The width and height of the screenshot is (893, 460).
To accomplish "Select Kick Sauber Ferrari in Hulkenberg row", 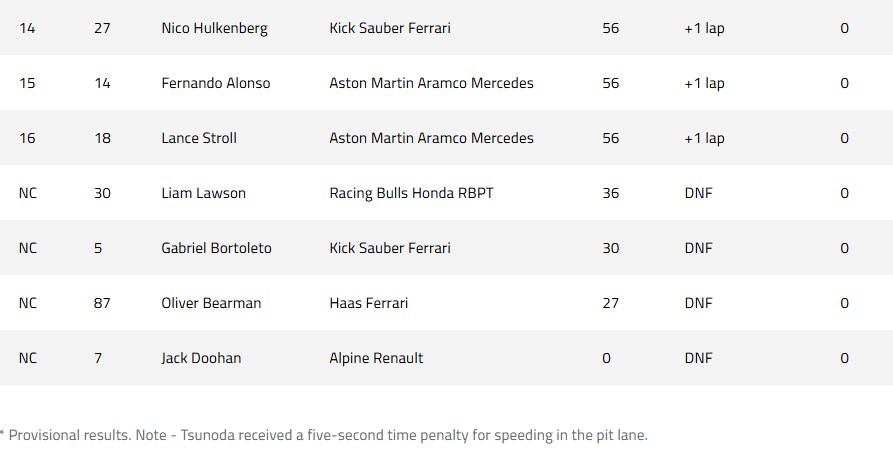I will click(x=390, y=28).
